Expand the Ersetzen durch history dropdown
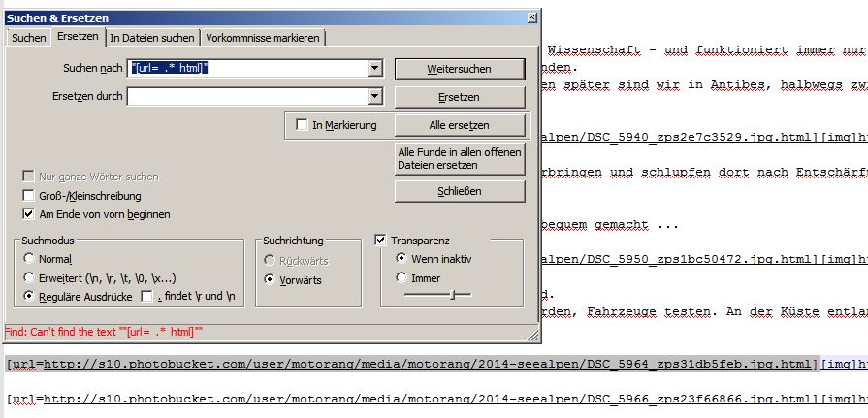The height and width of the screenshot is (418, 868). click(373, 96)
